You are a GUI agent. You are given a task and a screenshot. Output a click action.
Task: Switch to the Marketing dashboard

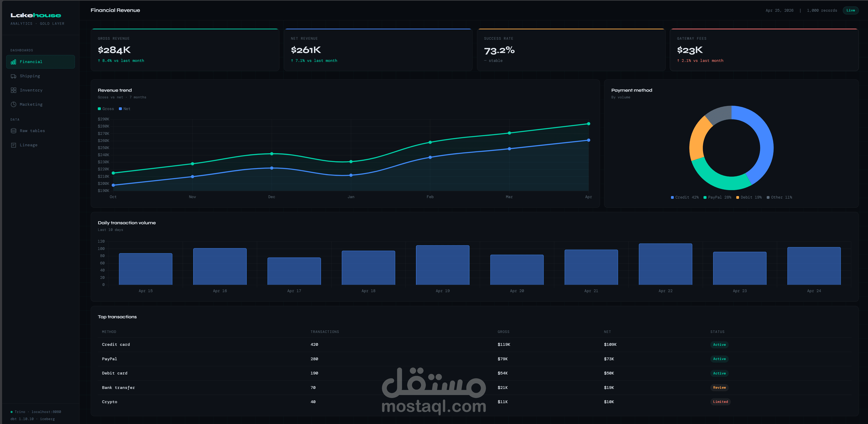pos(41,104)
